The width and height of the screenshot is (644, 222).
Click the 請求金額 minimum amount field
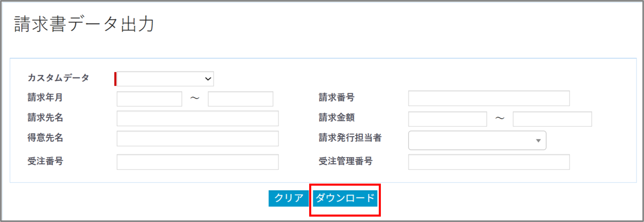(x=448, y=119)
